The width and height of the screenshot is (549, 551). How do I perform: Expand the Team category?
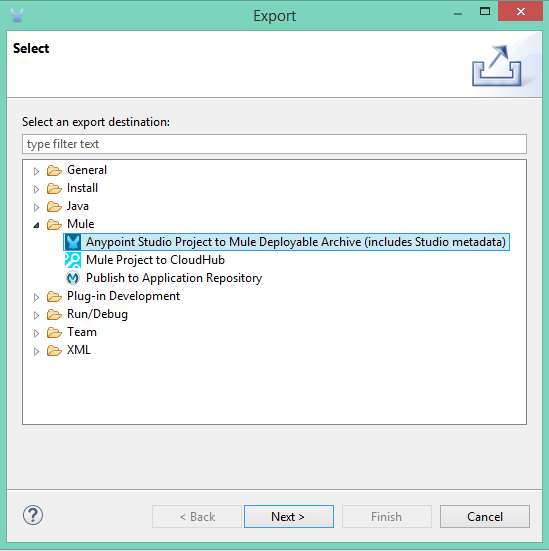pyautogui.click(x=36, y=333)
